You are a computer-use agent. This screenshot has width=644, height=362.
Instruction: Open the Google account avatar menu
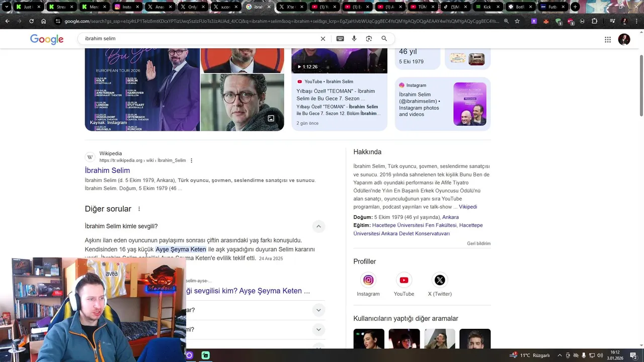tap(624, 39)
